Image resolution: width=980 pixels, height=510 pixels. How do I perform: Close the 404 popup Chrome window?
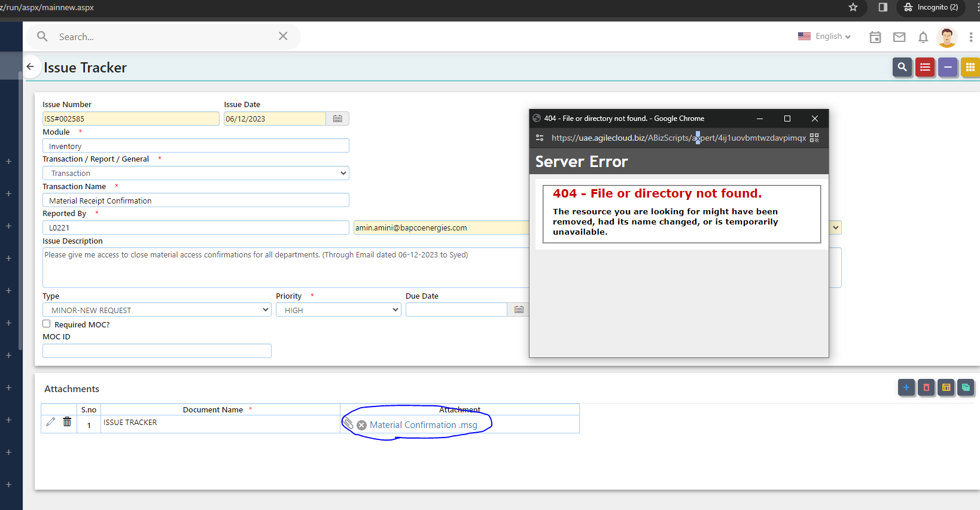(815, 119)
